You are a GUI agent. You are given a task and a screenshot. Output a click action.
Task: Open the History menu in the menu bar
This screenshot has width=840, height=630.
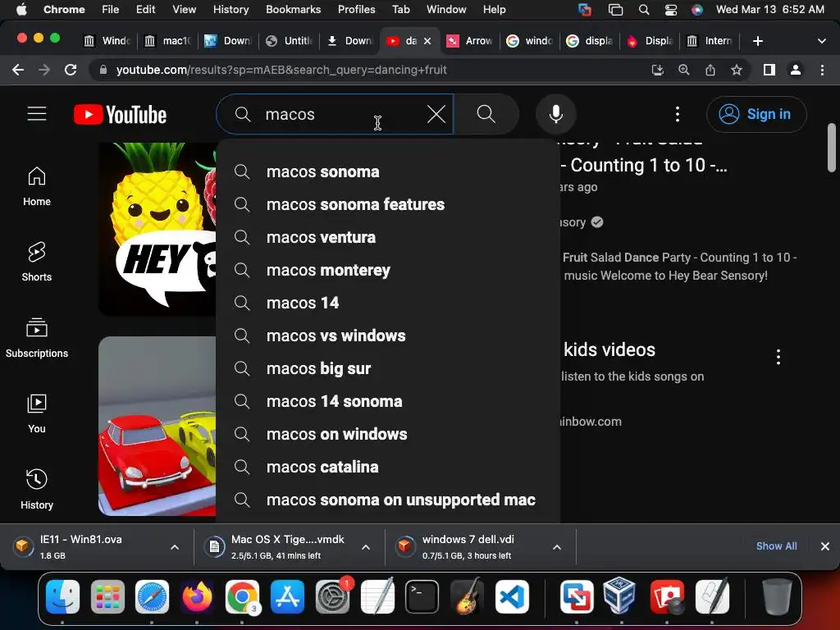(231, 10)
